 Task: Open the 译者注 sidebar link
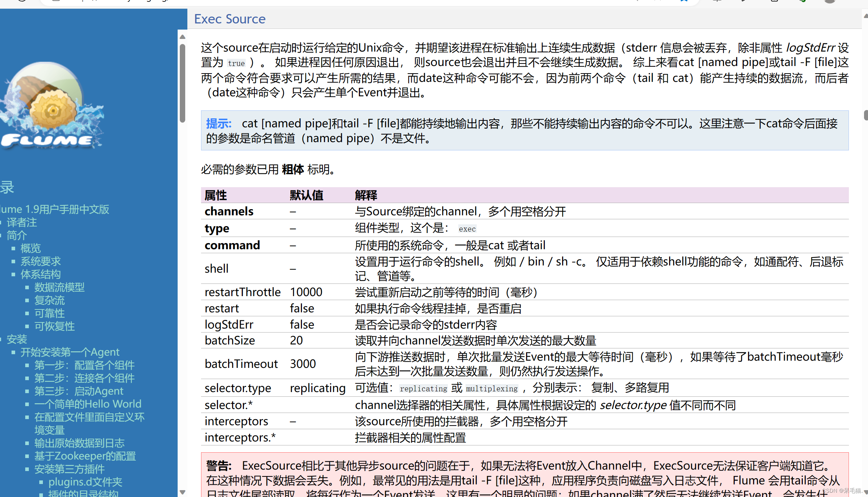(x=22, y=223)
